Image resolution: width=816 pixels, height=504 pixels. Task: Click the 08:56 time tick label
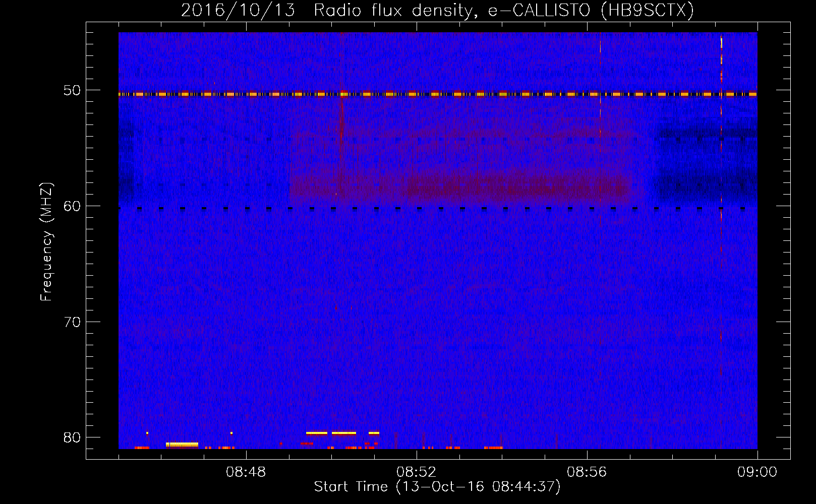pos(587,472)
